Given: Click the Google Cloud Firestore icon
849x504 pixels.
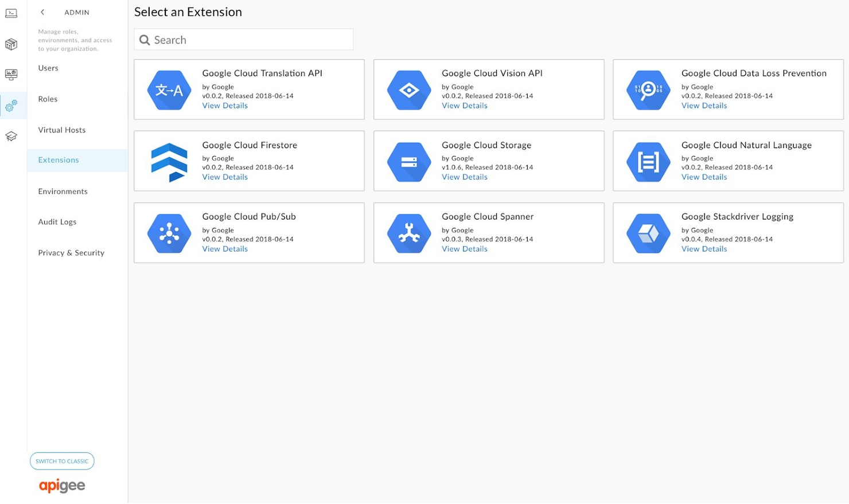Looking at the screenshot, I should click(169, 161).
